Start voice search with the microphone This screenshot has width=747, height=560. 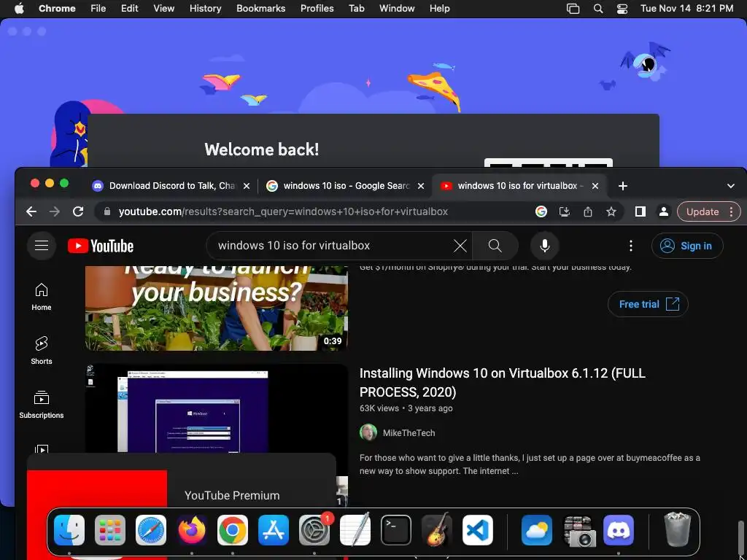[544, 246]
